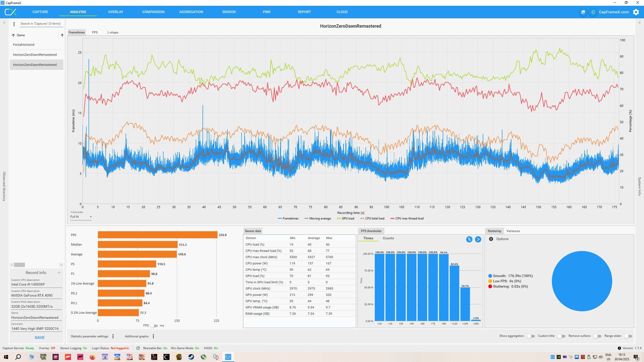This screenshot has height=362, width=644.
Task: Open the PMD tab
Action: [x=266, y=12]
